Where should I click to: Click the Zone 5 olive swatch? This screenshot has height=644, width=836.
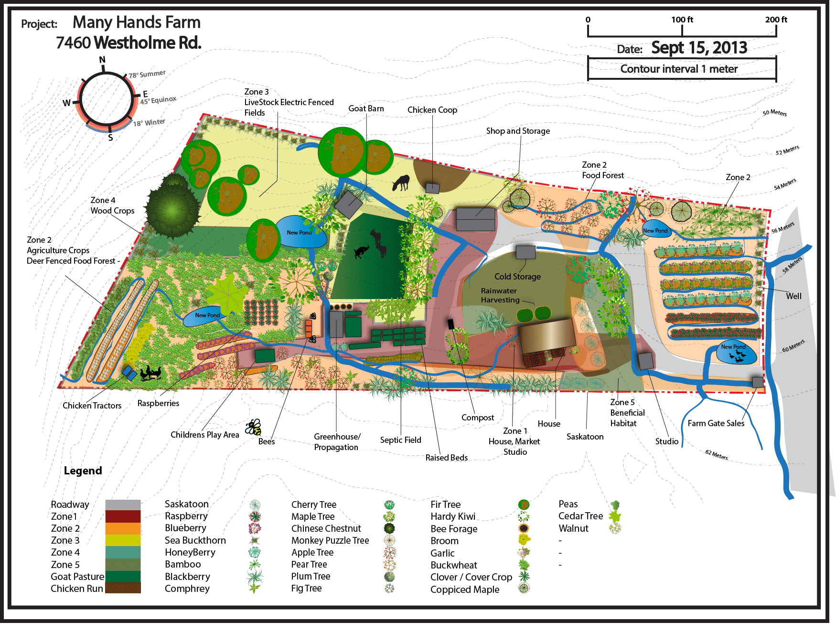[123, 565]
